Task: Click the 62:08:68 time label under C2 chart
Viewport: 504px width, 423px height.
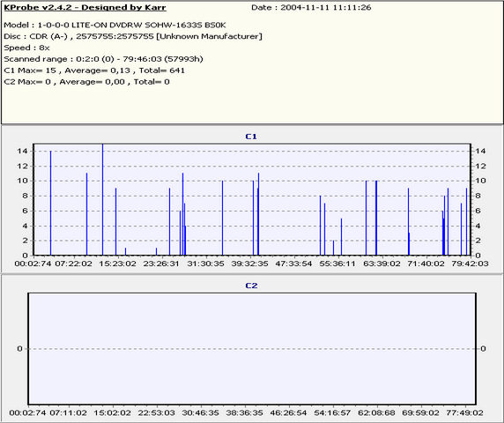Action: [376, 412]
